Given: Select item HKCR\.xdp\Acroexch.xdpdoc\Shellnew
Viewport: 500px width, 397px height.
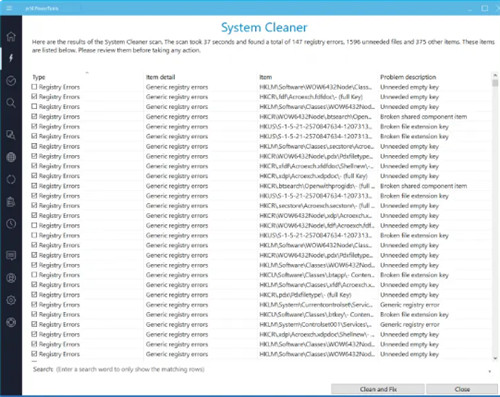Looking at the screenshot, I should tap(317, 334).
